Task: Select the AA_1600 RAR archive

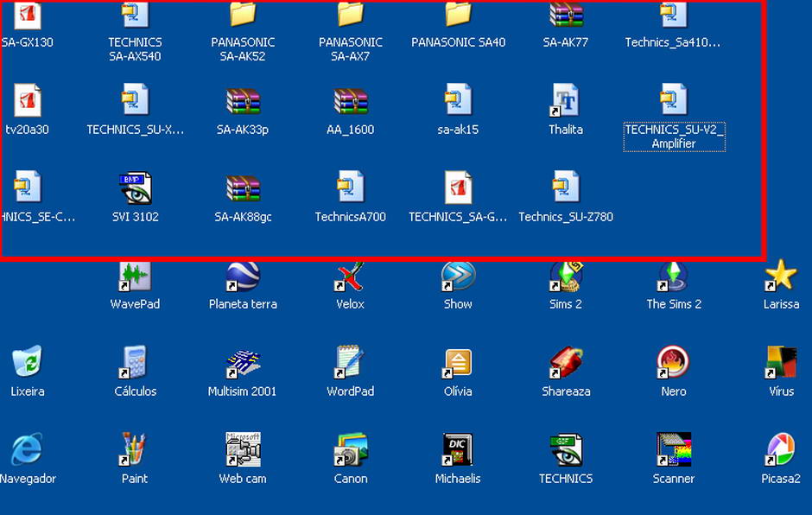Action: click(x=351, y=100)
